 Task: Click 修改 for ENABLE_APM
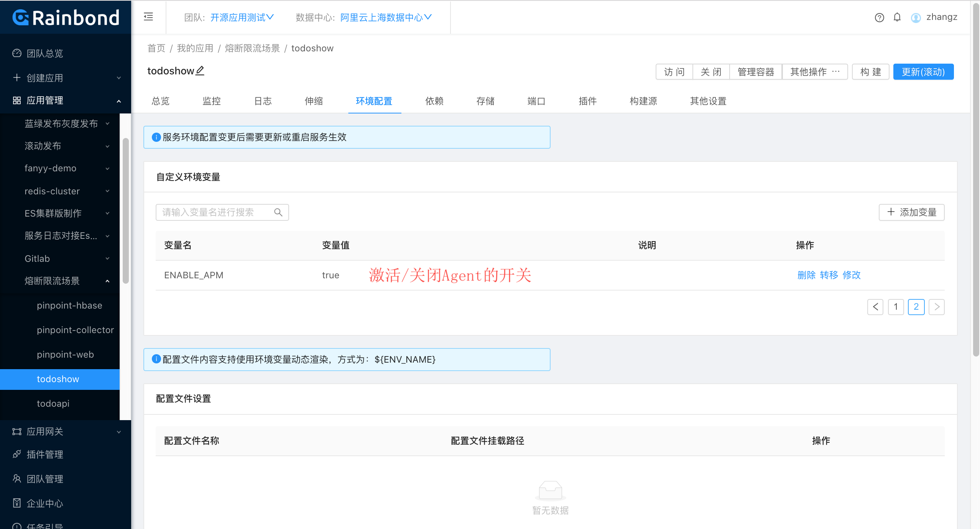pos(852,275)
